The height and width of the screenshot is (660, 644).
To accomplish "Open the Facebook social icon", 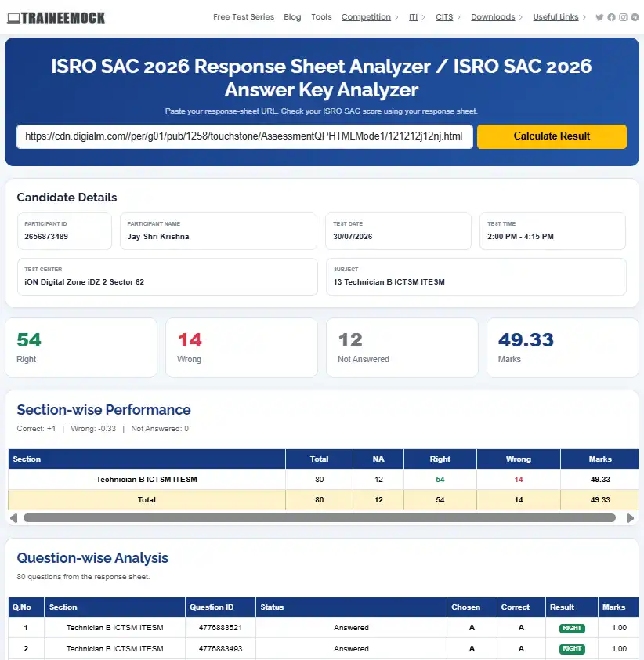I will coord(611,17).
